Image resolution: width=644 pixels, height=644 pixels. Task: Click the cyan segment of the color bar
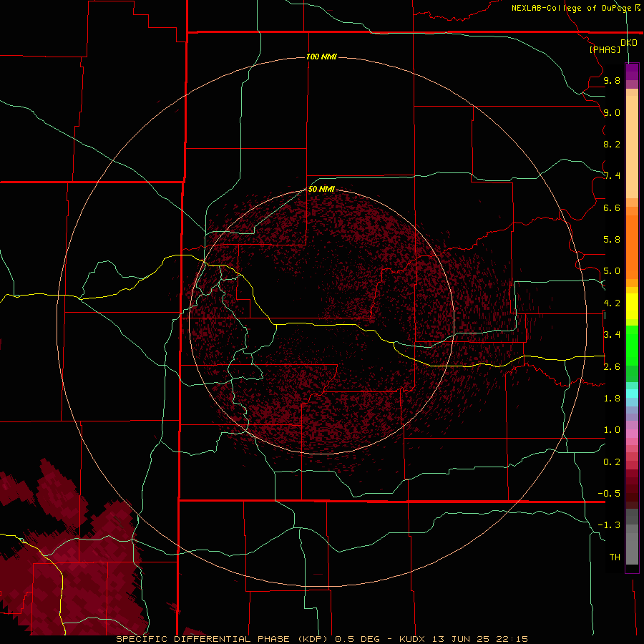click(632, 394)
